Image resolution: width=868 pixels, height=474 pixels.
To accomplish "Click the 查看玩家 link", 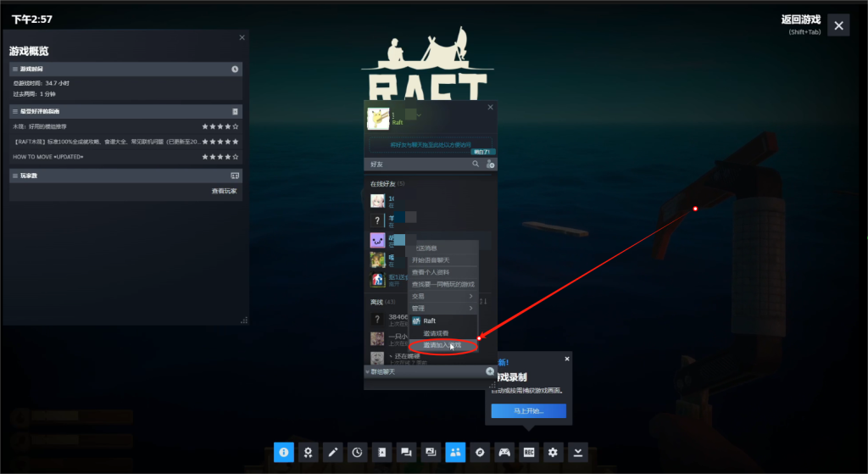I will 224,191.
